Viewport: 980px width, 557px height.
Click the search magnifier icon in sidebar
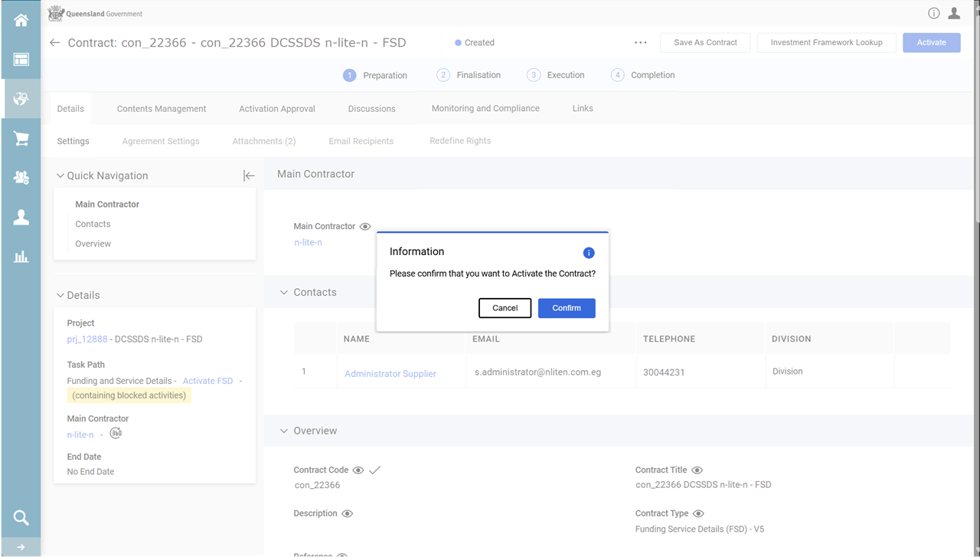[21, 518]
